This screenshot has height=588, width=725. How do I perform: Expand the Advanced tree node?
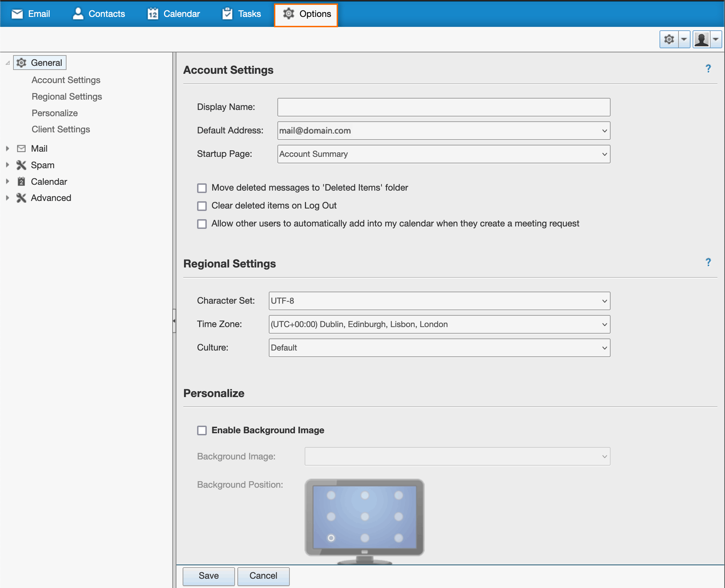[8, 198]
